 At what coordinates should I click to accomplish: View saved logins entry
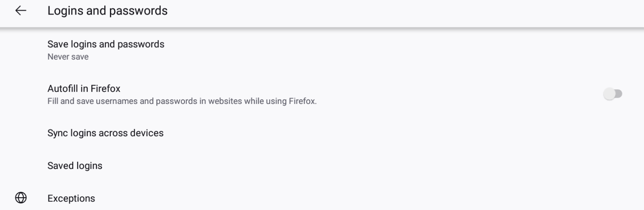tap(322, 166)
